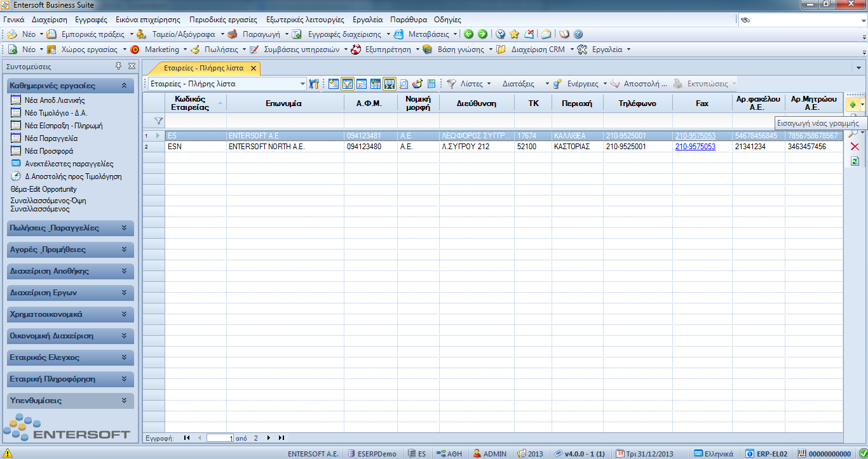Open Ανεκτέλεστες παραγγελίες shortcut
Screen dimensions: 868x459
(69, 163)
